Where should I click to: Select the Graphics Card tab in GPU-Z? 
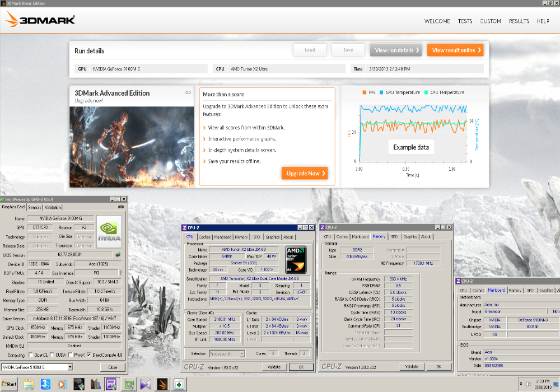pyautogui.click(x=13, y=207)
